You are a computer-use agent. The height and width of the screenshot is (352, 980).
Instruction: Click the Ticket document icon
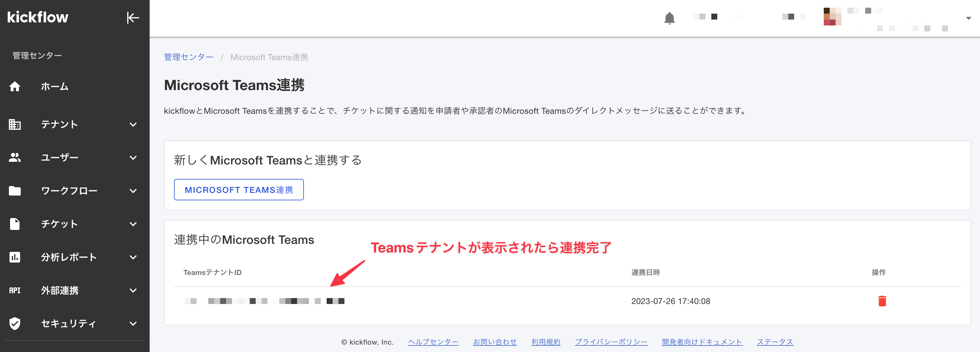[x=15, y=224]
